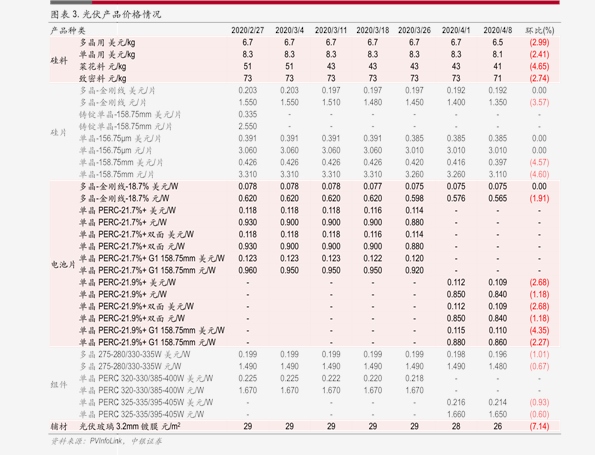The image size is (595, 455).
Task: Click the PVInfoLink source note
Action: pyautogui.click(x=106, y=441)
